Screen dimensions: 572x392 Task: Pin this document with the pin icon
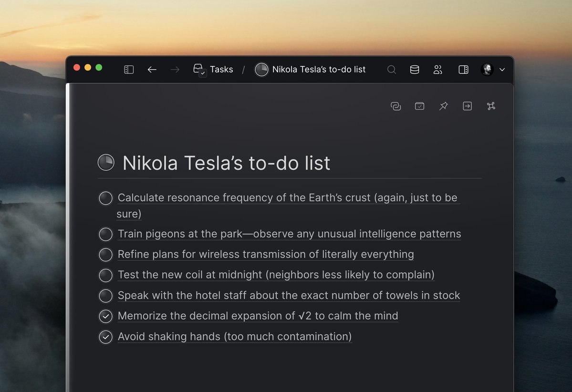[443, 106]
